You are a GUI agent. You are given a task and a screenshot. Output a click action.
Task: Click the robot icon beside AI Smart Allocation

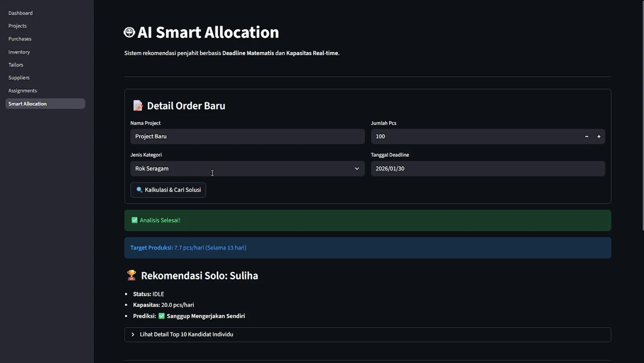(x=129, y=32)
